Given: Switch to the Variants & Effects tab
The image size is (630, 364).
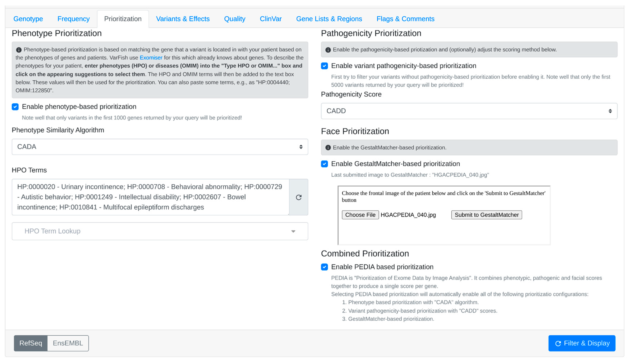Looking at the screenshot, I should (x=183, y=19).
